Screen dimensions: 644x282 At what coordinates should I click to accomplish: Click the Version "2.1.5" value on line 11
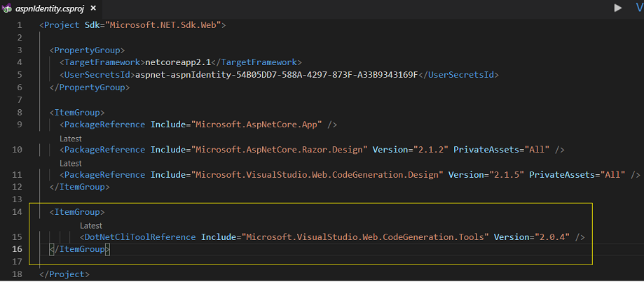(x=506, y=175)
